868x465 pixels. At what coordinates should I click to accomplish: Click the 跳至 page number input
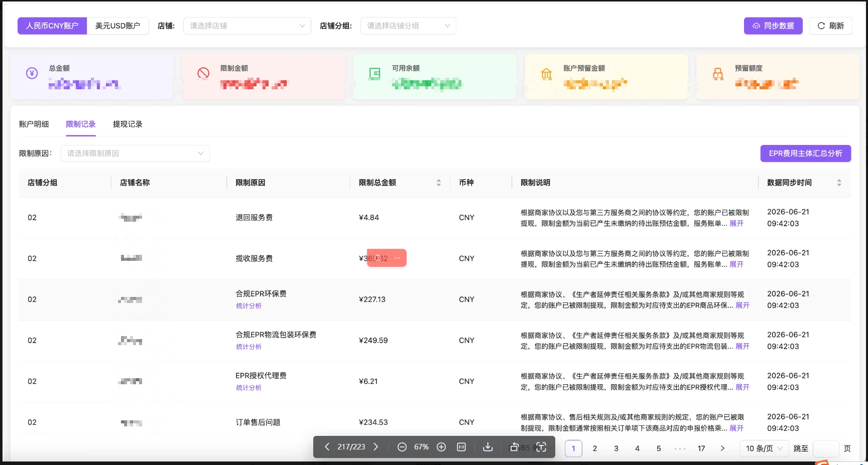coord(826,448)
